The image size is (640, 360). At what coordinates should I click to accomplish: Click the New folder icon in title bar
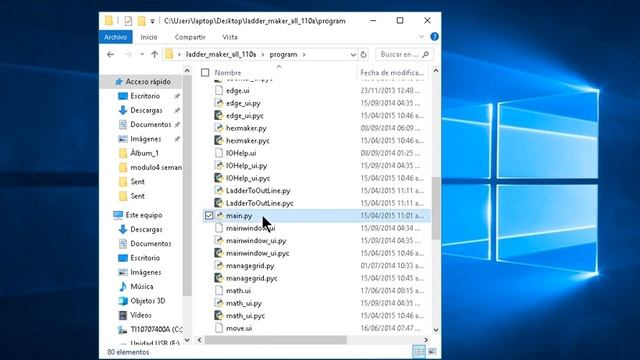click(x=141, y=20)
